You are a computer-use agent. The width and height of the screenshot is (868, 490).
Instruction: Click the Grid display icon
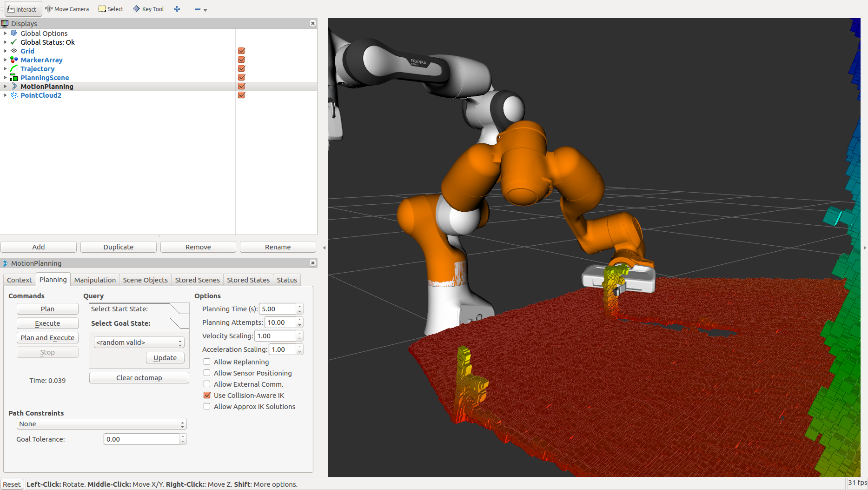point(13,51)
